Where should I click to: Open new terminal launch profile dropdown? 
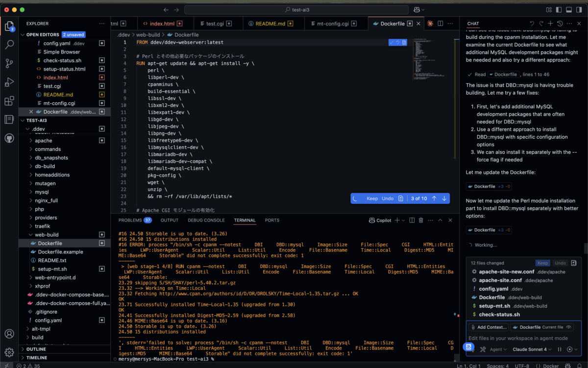(x=403, y=221)
